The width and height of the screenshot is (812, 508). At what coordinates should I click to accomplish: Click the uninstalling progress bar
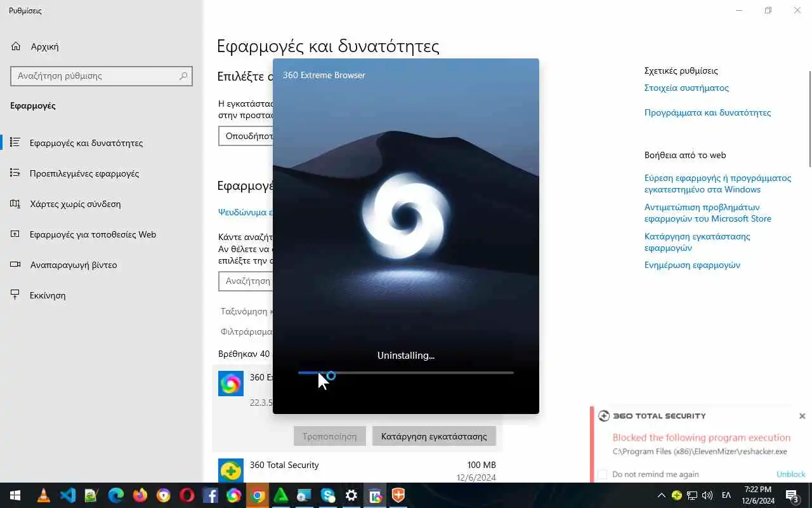click(406, 373)
